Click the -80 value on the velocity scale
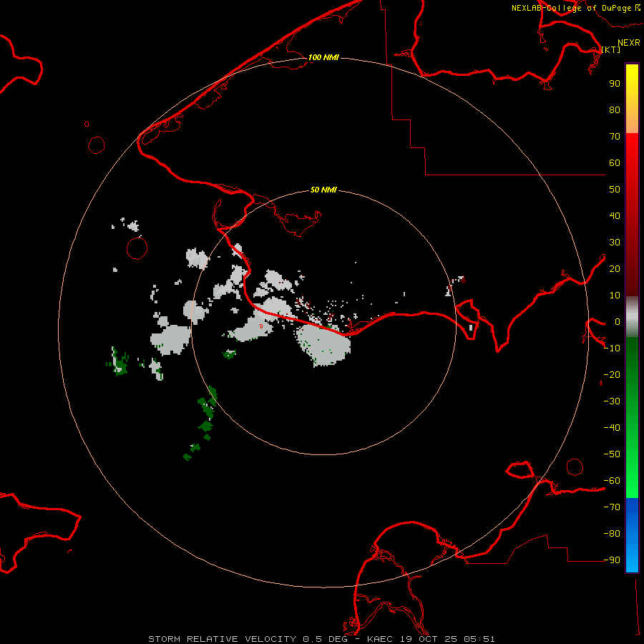Viewport: 644px width, 644px height. coord(612,534)
